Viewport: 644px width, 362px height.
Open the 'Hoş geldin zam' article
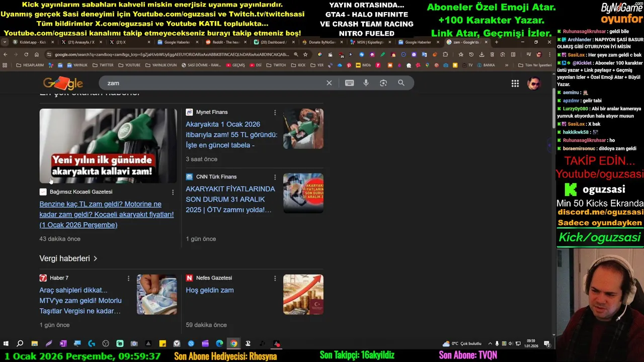210,290
